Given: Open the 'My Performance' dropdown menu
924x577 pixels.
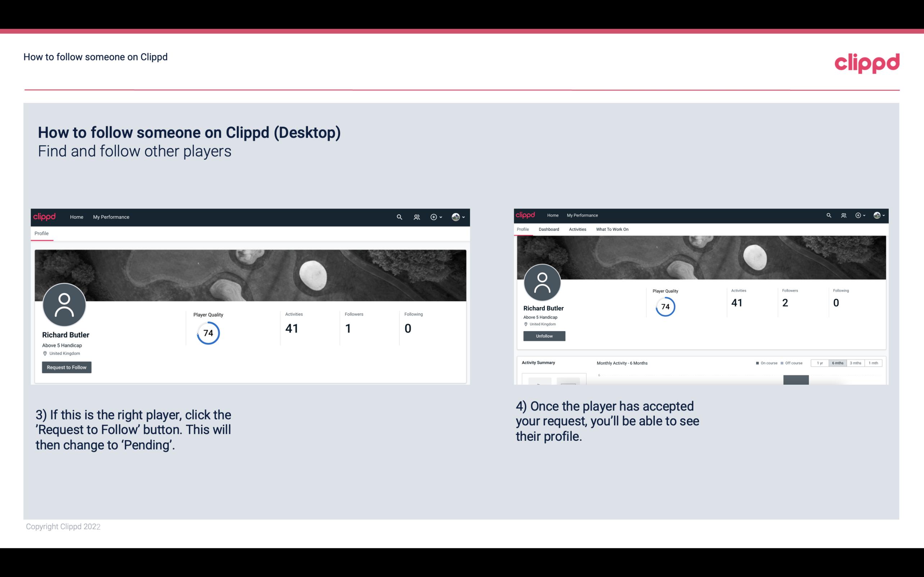Looking at the screenshot, I should point(110,217).
